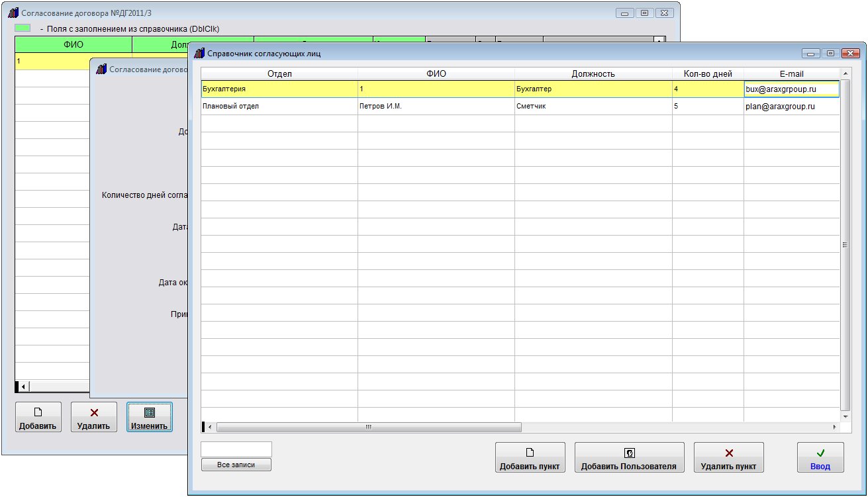Click 'Изменить' in the contract approval window
The width and height of the screenshot is (868, 497).
pos(149,417)
